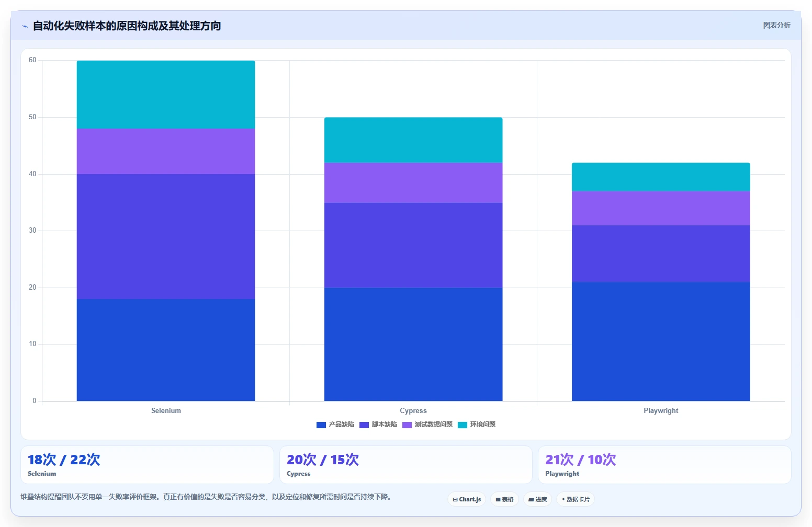
Task: Toggle 测试数据问题 legend color box
Action: [x=407, y=425]
